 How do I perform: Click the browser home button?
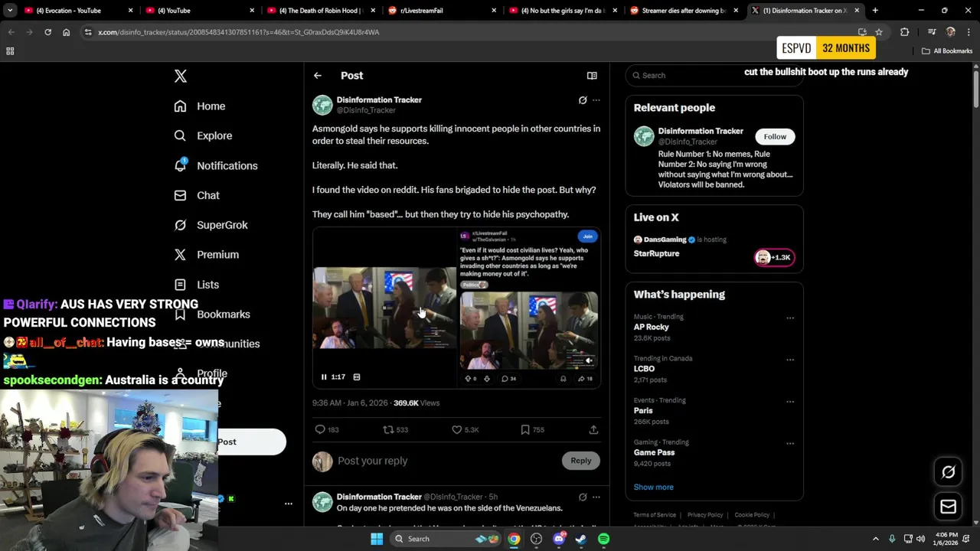(x=67, y=32)
